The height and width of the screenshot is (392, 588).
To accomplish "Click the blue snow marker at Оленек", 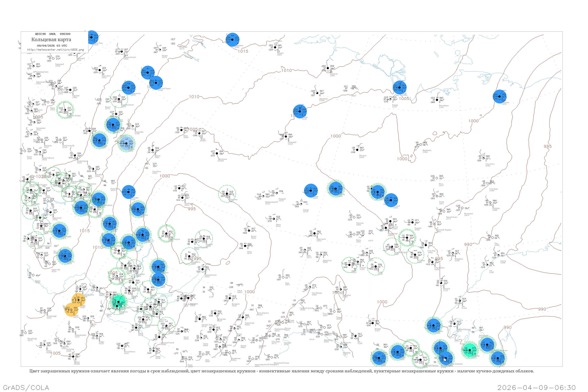I will (300, 112).
